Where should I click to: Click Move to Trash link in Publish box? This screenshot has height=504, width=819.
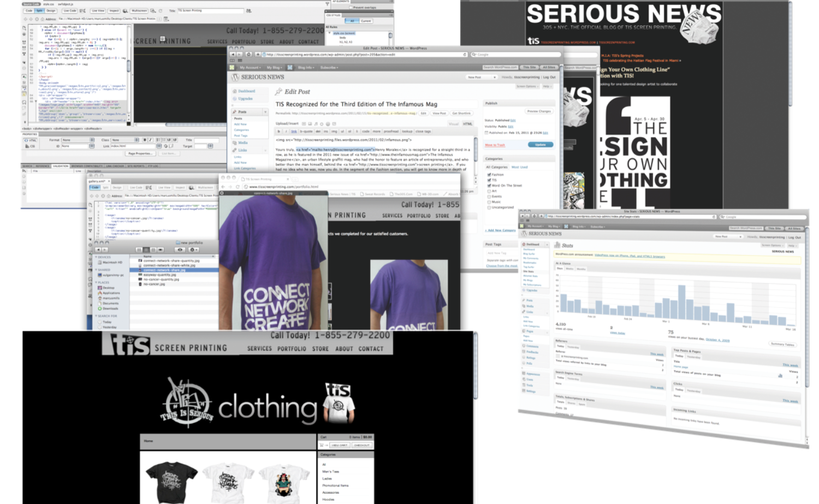(x=495, y=145)
